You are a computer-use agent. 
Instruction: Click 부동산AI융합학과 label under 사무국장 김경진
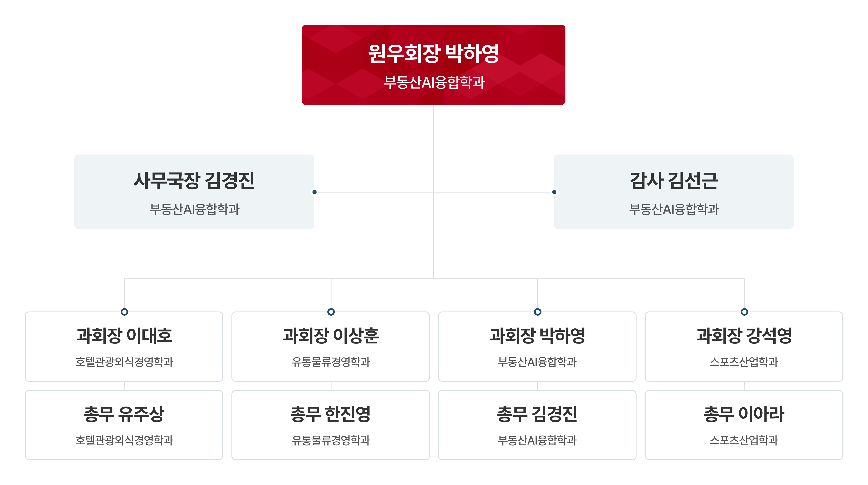194,209
